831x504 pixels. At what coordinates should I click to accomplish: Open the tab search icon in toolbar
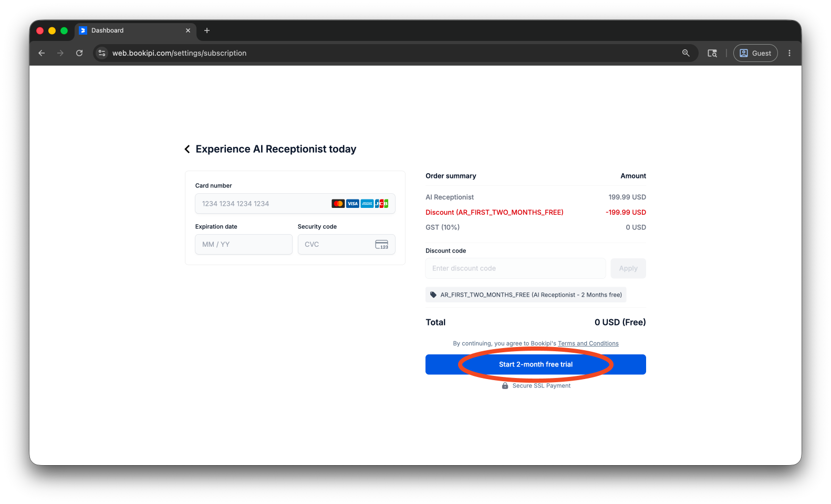(712, 53)
